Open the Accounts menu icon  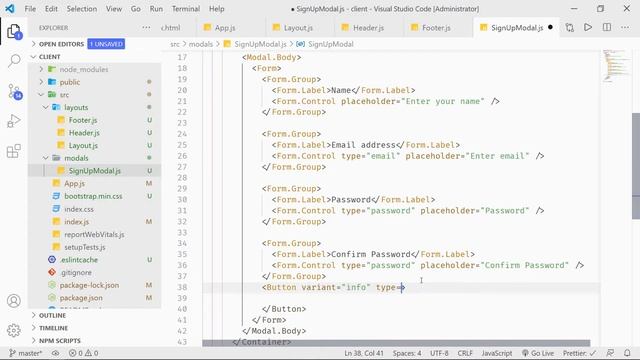tap(14, 301)
